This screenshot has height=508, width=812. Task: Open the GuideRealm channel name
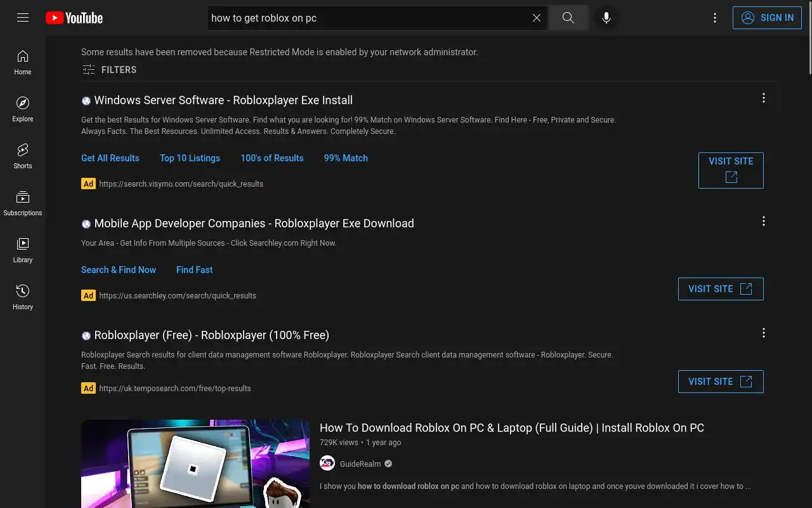360,464
